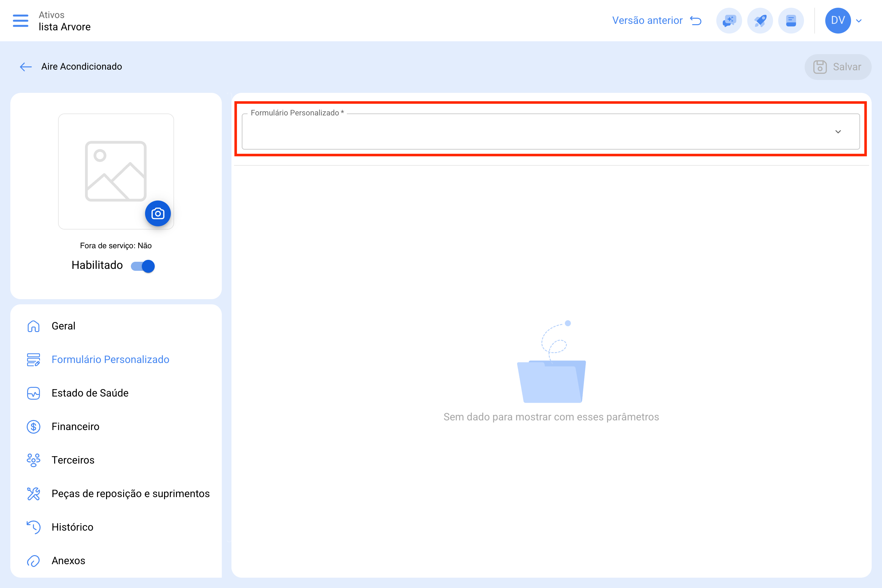Click the paperclip Anexos icon

pos(34,561)
